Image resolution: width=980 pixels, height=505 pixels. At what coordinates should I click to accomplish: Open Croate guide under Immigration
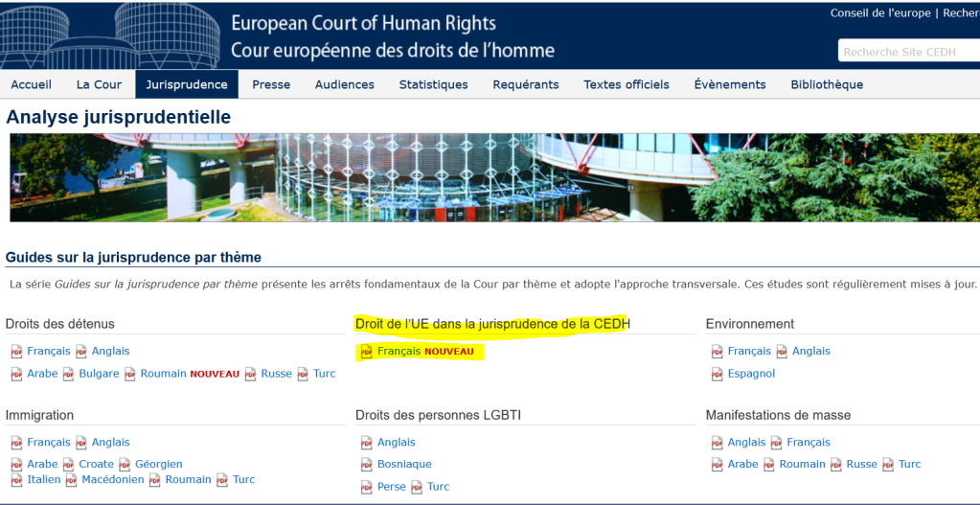96,465
